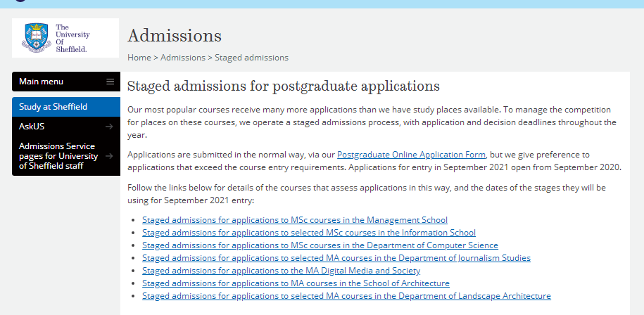644x315 pixels.
Task: Click the arrow beside Admissions Service pages
Action: (x=109, y=156)
